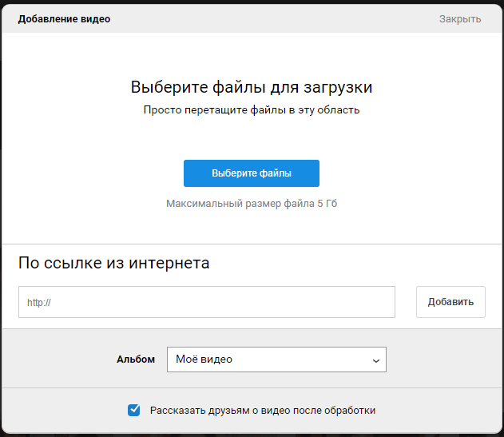Screen dimensions: 504x437
Task: Click the gray footer area beside checkbox
Action: [437, 411]
